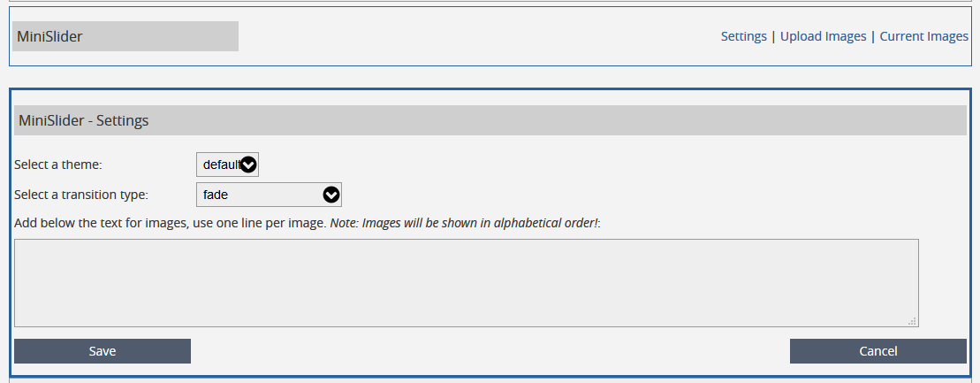Go to Upload Images
This screenshot has height=383, width=980.
point(823,36)
